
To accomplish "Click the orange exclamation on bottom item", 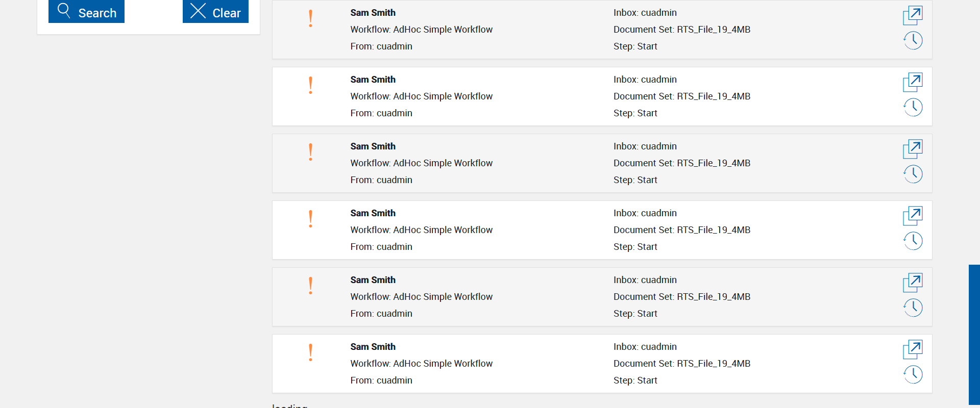I will [310, 353].
